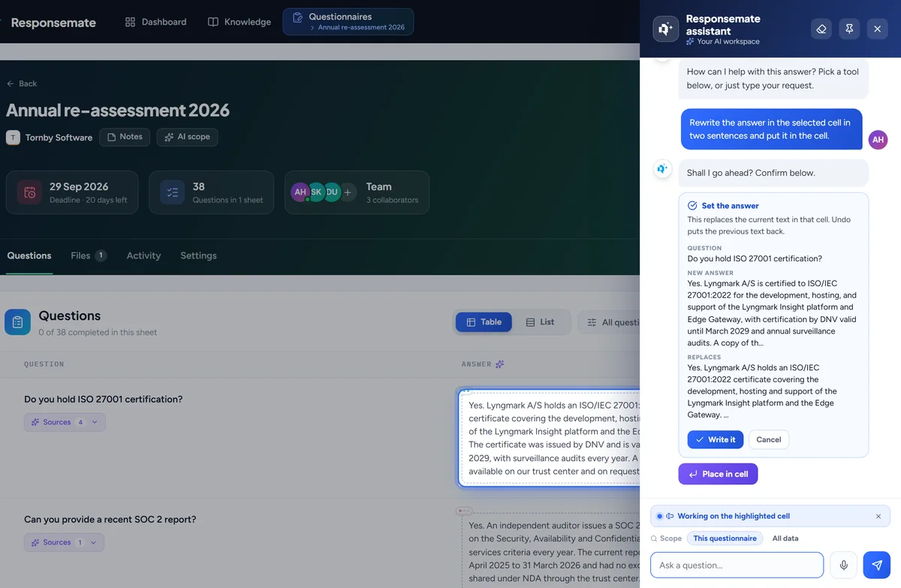This screenshot has width=901, height=588.
Task: Pin the Responsemate assistant panel
Action: point(849,29)
